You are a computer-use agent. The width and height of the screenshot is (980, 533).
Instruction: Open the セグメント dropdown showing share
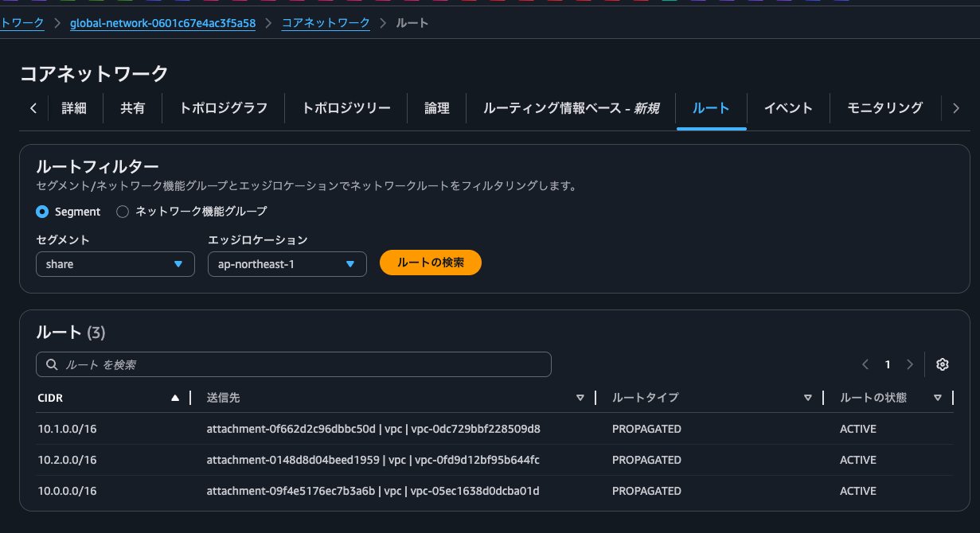(x=115, y=264)
